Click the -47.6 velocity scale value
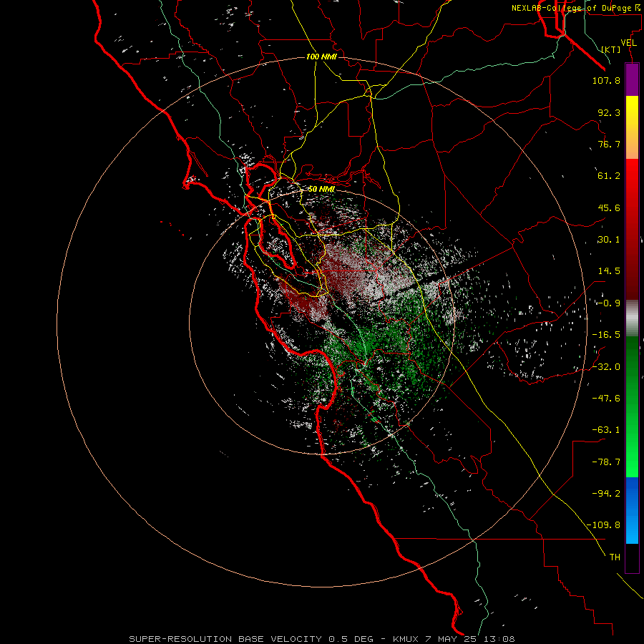 [x=606, y=399]
